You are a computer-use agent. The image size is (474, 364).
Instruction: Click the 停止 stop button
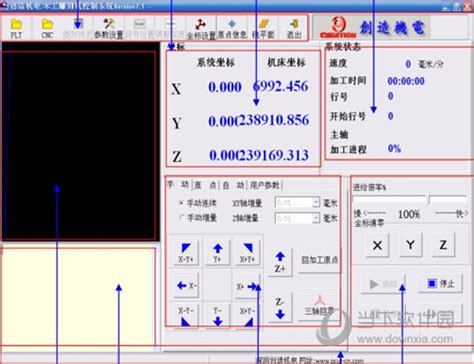point(440,284)
